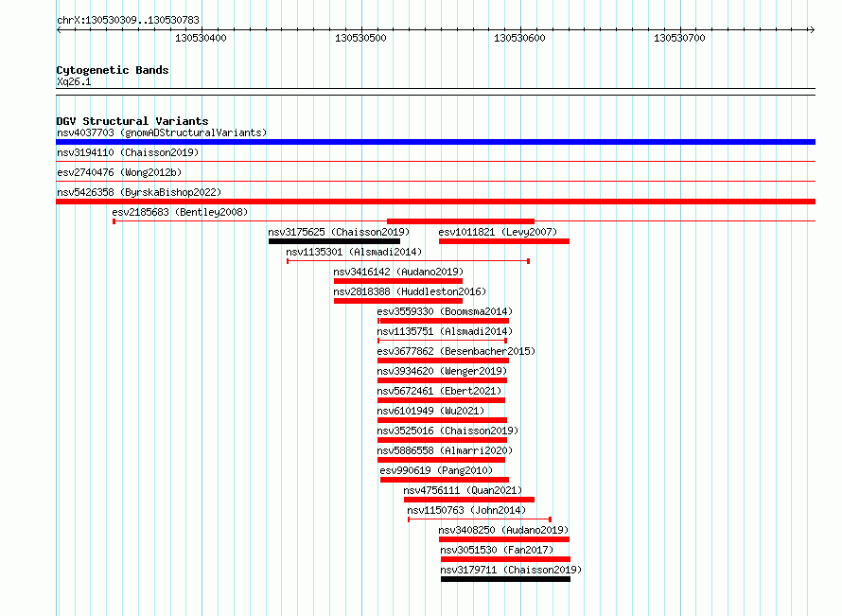Click the nsv5886558 red bar
This screenshot has width=842, height=616.
pyautogui.click(x=442, y=460)
